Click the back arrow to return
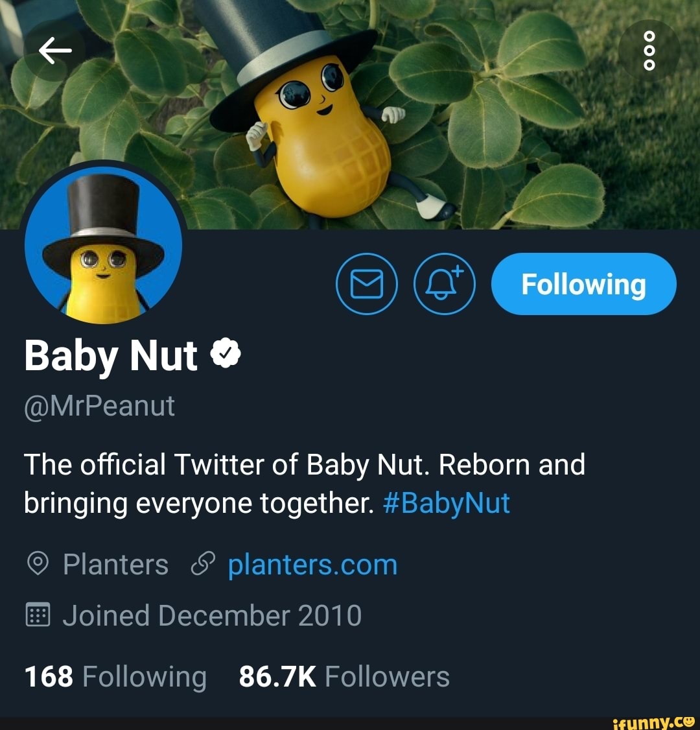 click(x=54, y=51)
